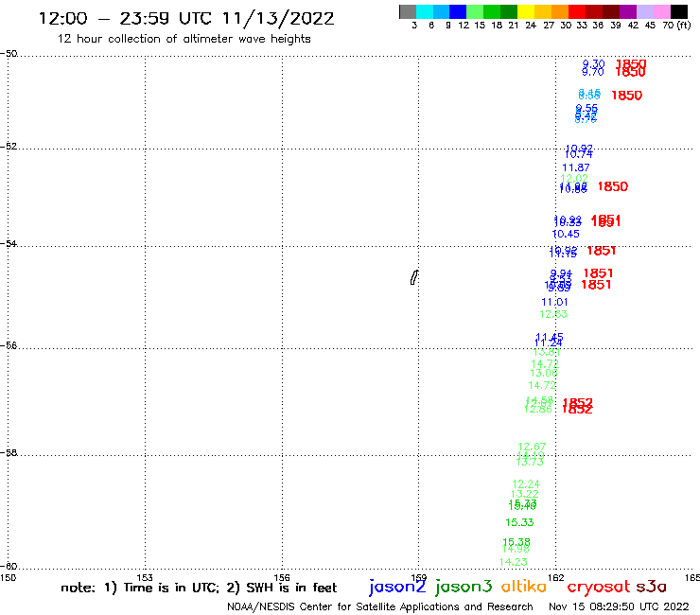Click the 12.24 wave height reading

coord(526,484)
